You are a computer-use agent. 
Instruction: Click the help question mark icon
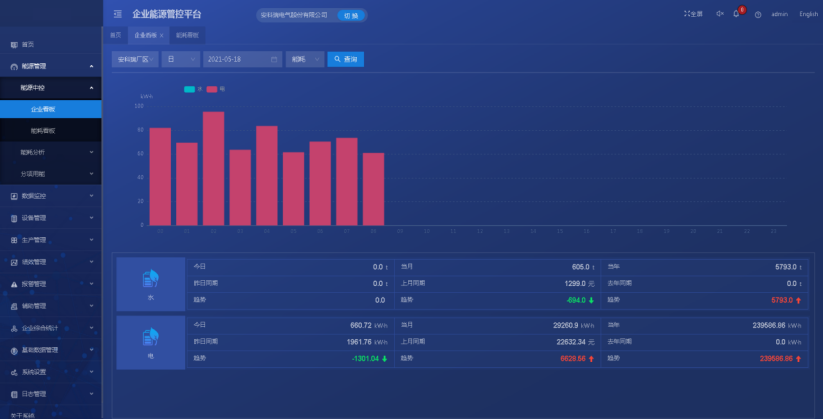pyautogui.click(x=758, y=14)
